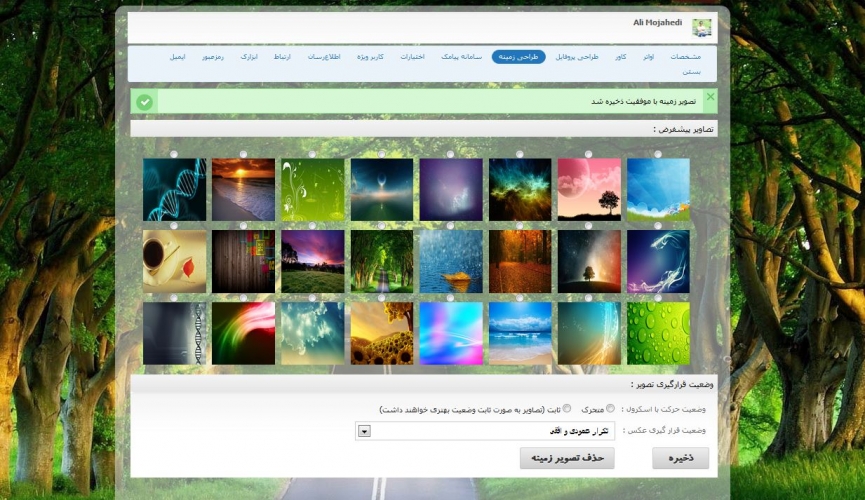Screen dimensions: 865x500
Task: Select radio button above blue DNA helix image
Action: (174, 154)
